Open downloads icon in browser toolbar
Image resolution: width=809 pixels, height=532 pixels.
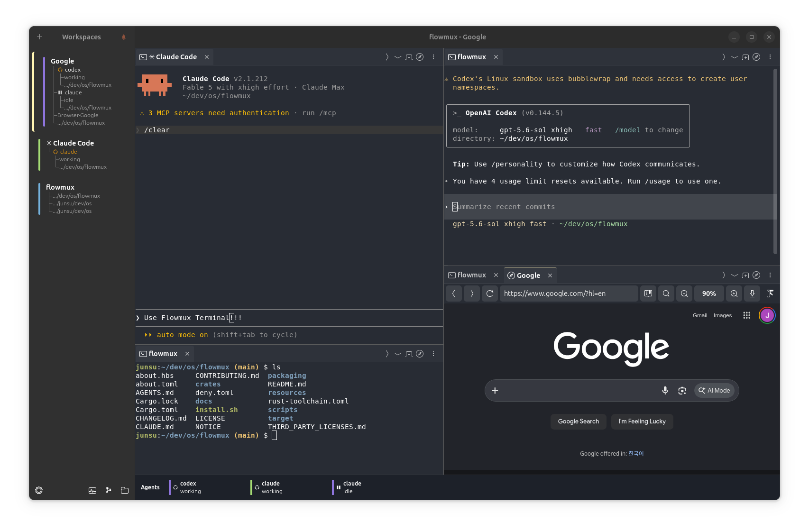click(752, 294)
